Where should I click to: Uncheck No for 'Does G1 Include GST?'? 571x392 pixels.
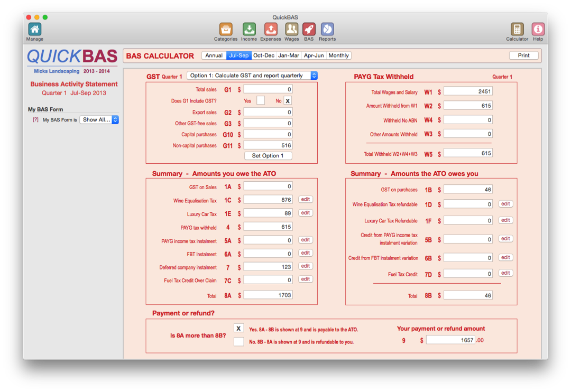click(x=287, y=100)
